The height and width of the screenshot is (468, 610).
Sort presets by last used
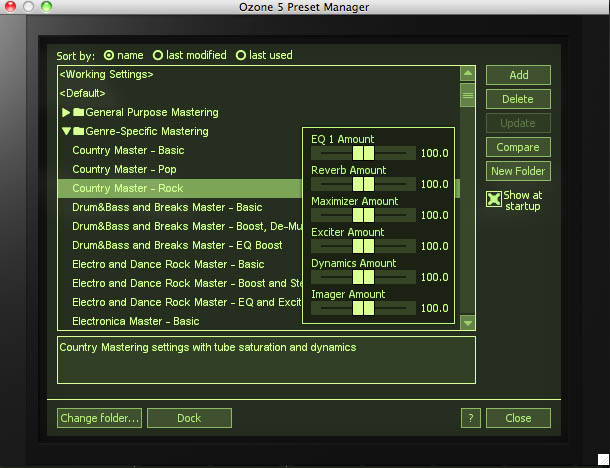(x=241, y=55)
